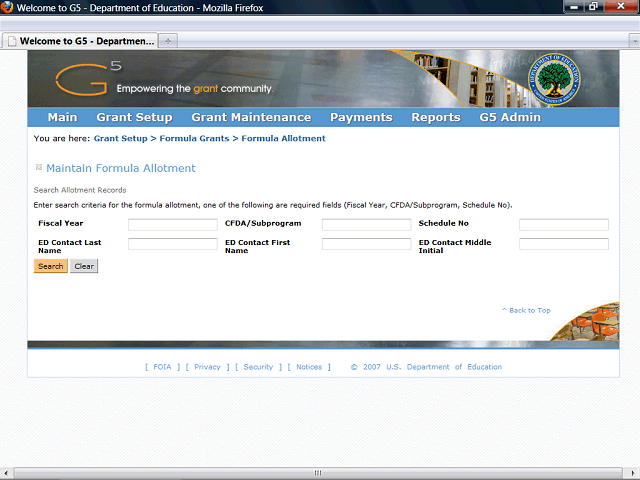
Task: Open the G5 Admin menu
Action: coord(510,117)
